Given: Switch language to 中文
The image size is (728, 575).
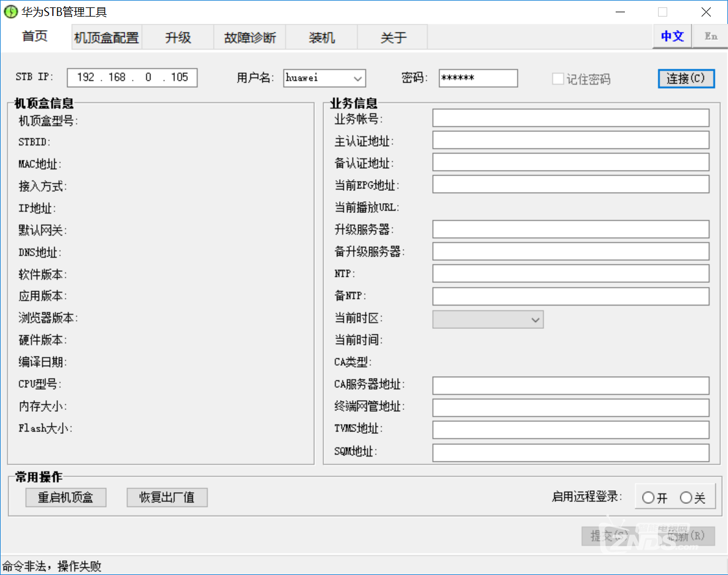Looking at the screenshot, I should (x=672, y=36).
